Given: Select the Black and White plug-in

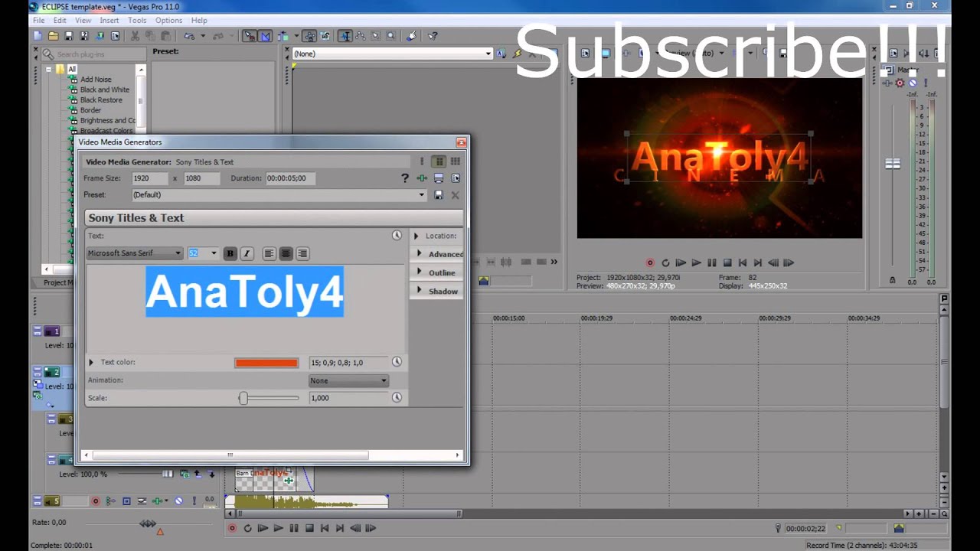Looking at the screenshot, I should [105, 90].
